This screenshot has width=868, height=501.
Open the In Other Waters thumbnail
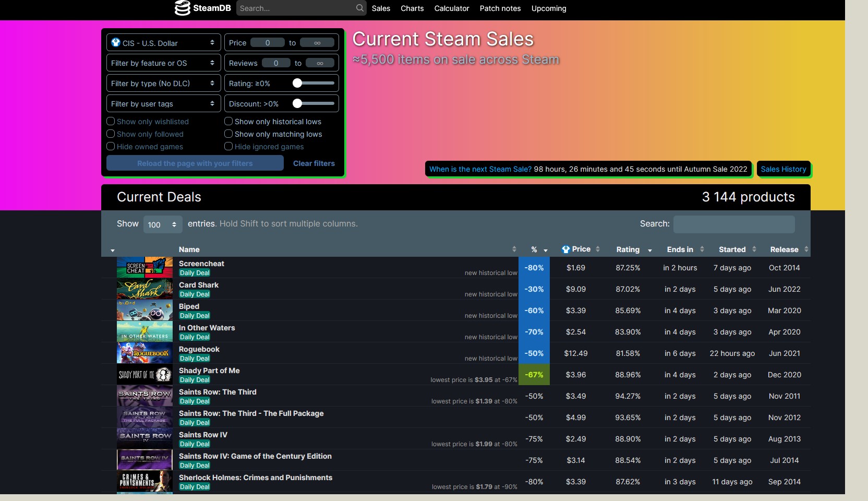coord(144,331)
